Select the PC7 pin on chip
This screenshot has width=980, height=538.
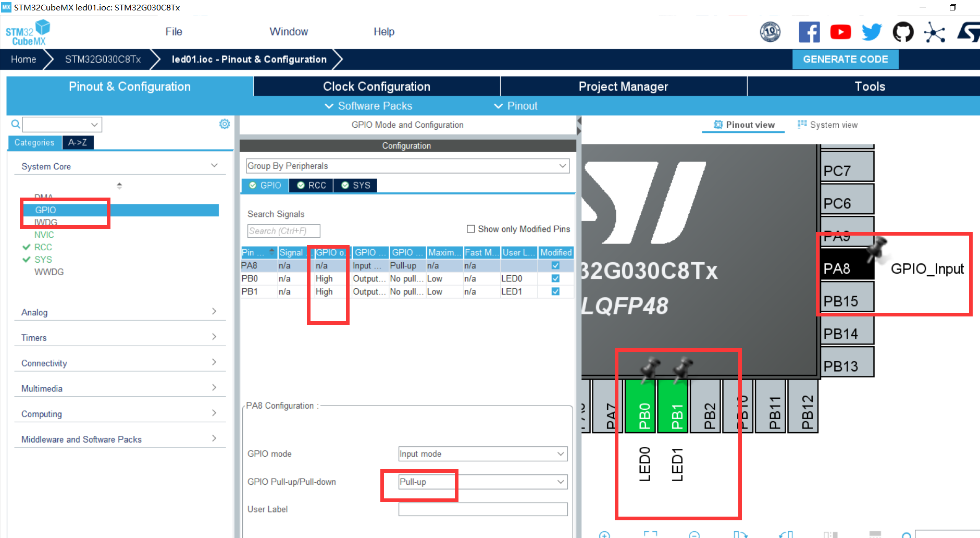pyautogui.click(x=847, y=167)
